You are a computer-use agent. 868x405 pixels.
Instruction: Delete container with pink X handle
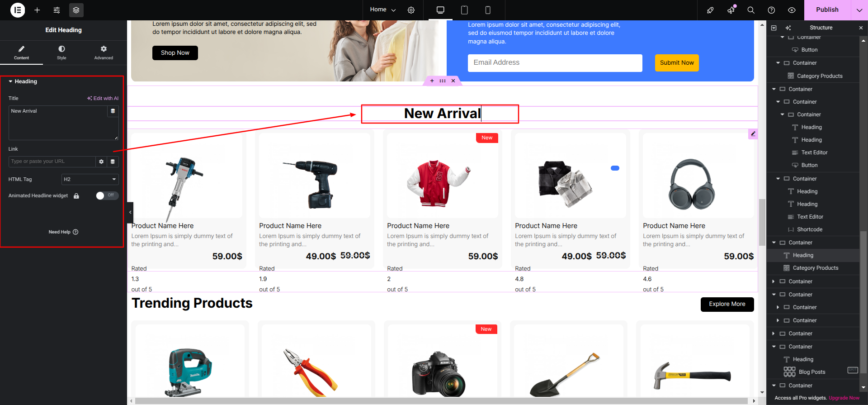[x=453, y=81]
